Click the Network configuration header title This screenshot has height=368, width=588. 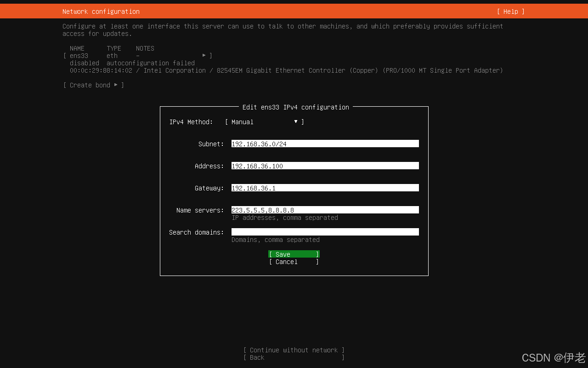point(101,11)
